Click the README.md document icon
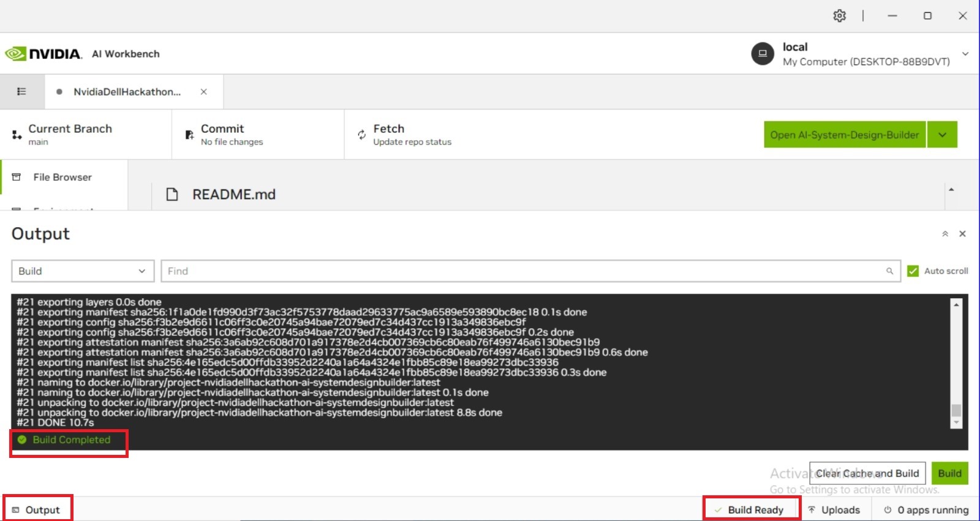The width and height of the screenshot is (980, 521). [x=172, y=195]
